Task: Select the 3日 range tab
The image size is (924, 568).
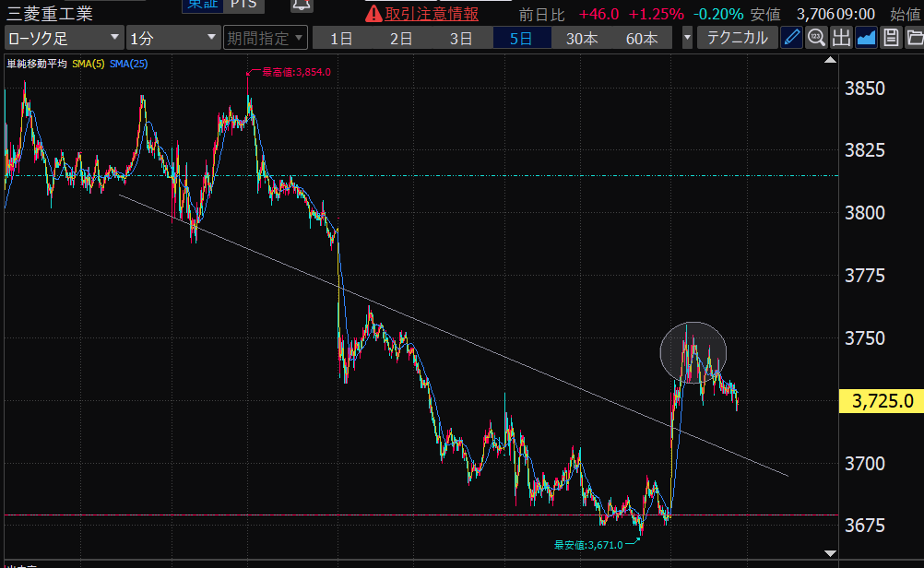Action: (461, 38)
